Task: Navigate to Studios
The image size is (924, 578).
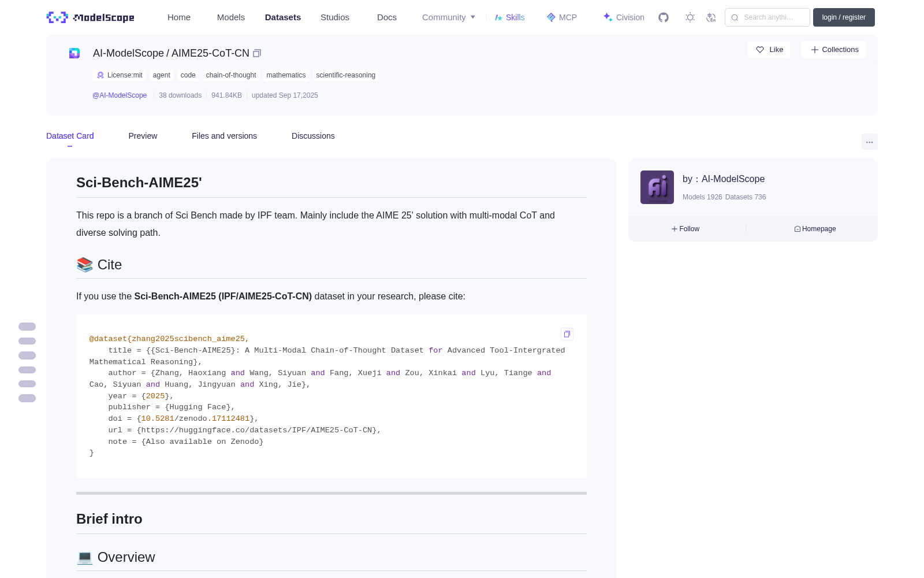Action: coord(335,17)
